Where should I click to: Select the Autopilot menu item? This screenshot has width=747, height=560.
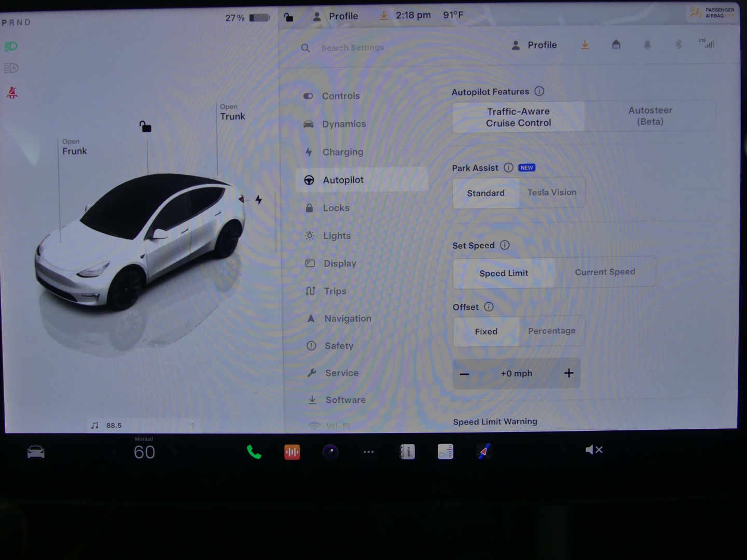(362, 180)
